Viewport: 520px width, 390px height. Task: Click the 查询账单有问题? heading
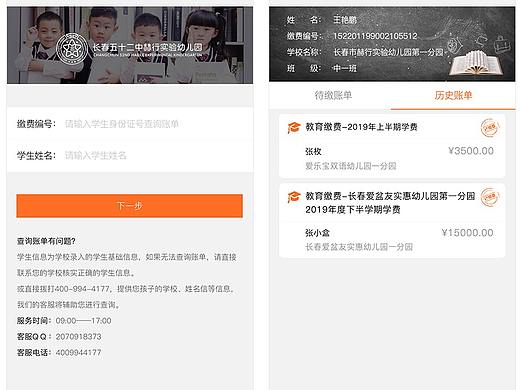coord(46,241)
